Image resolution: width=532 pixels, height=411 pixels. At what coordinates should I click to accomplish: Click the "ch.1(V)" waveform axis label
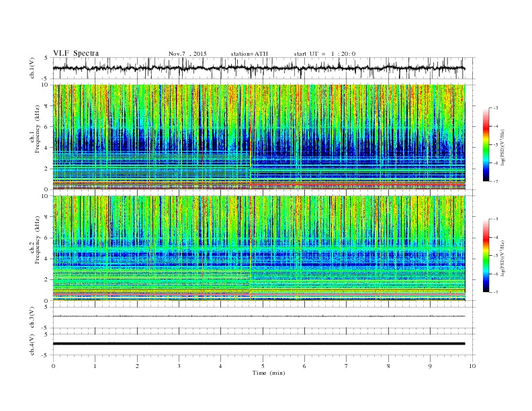click(32, 68)
